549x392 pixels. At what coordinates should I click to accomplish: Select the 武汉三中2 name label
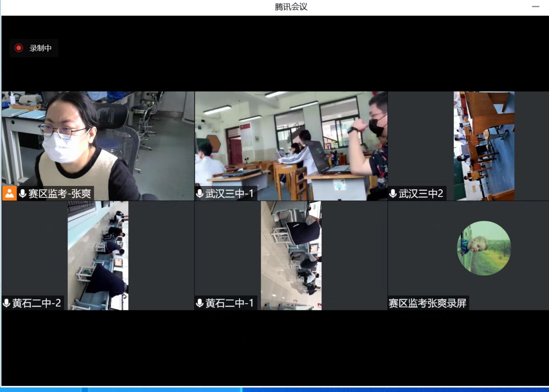coord(421,194)
